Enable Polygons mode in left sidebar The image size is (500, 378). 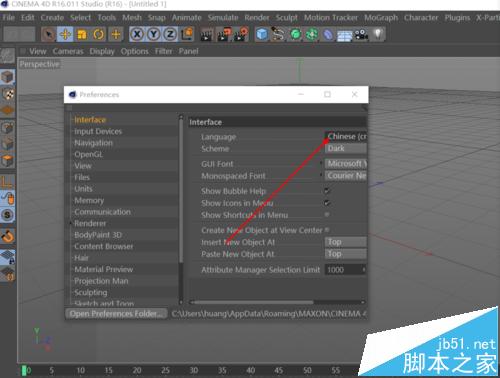coord(8,161)
